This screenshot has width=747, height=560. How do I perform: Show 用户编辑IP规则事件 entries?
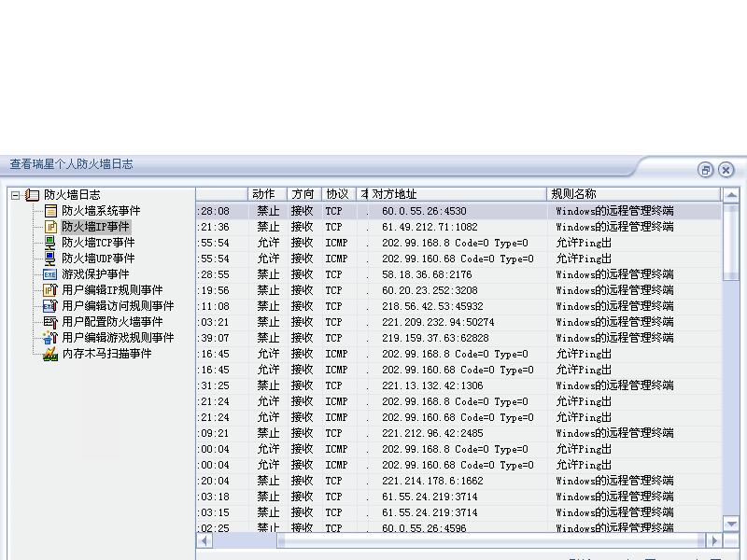coord(112,290)
